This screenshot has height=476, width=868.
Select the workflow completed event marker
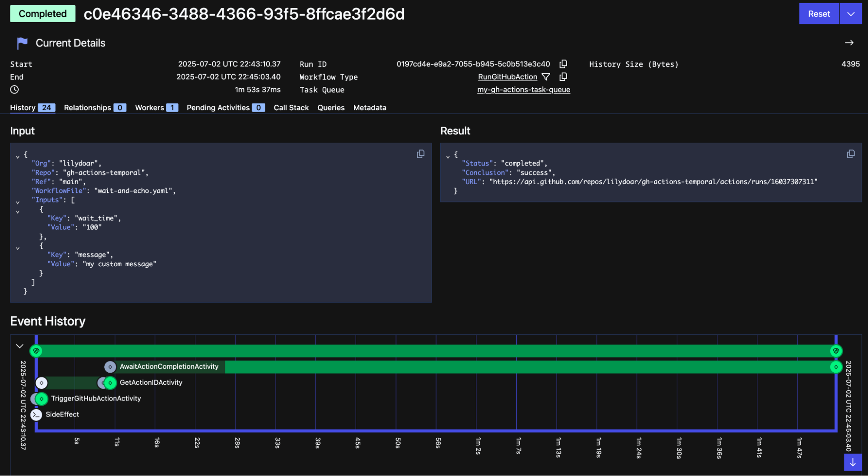click(x=836, y=351)
